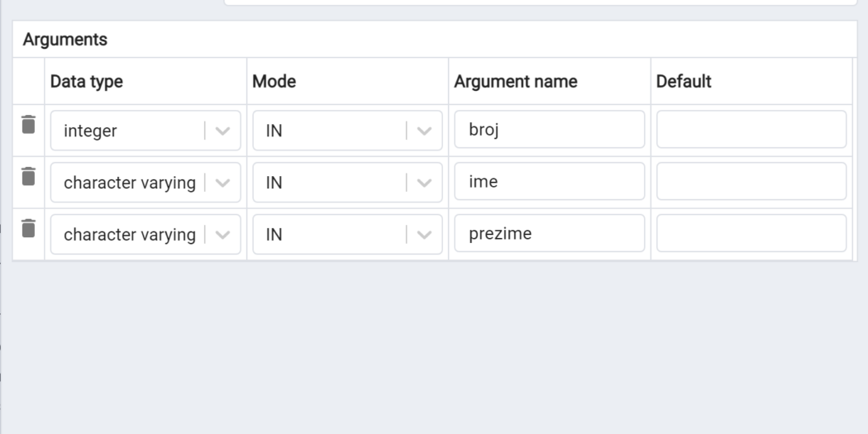
Task: Click the Mode column header
Action: [274, 81]
